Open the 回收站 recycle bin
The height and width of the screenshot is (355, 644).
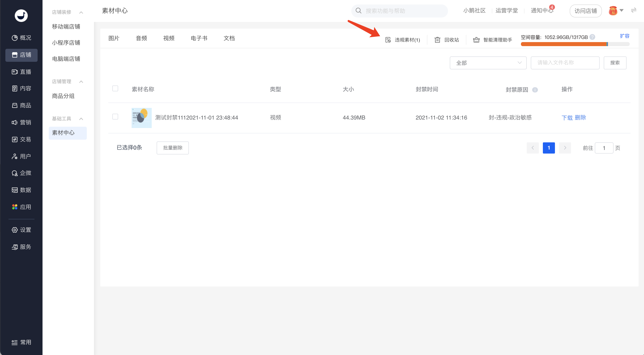446,40
